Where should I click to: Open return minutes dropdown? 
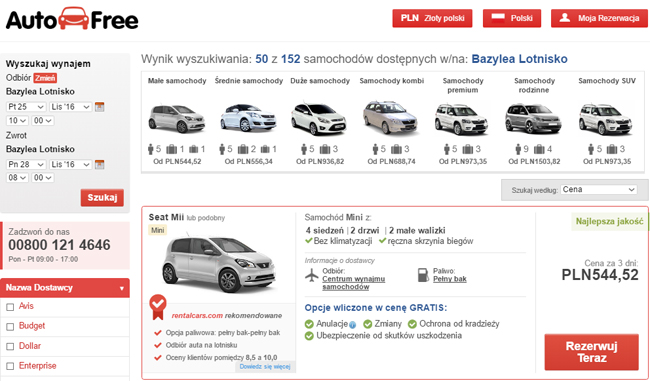[42, 178]
